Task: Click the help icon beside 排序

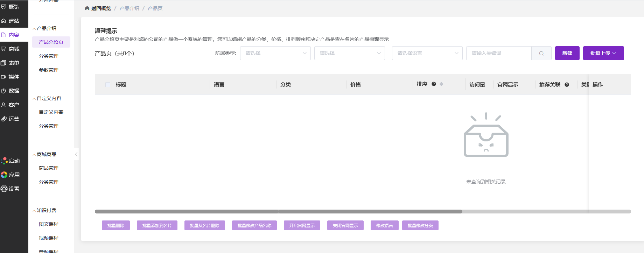Action: point(434,84)
